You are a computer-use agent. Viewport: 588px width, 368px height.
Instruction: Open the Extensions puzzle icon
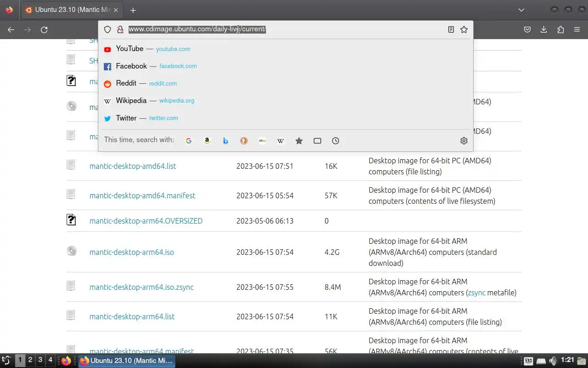pos(560,29)
